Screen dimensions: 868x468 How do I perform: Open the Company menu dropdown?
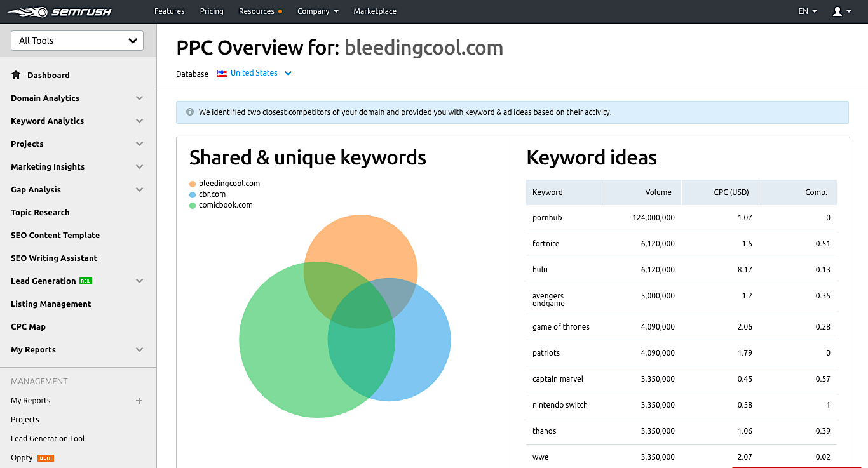318,11
